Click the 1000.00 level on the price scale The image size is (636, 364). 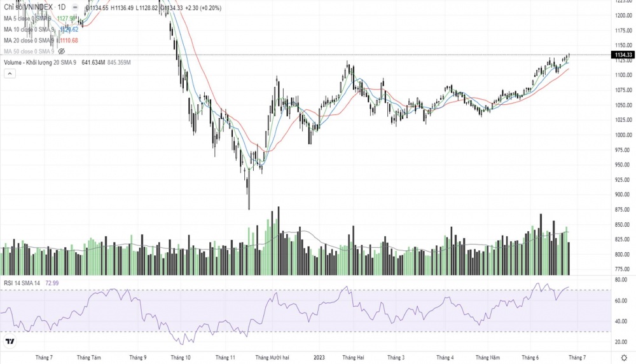coord(623,135)
